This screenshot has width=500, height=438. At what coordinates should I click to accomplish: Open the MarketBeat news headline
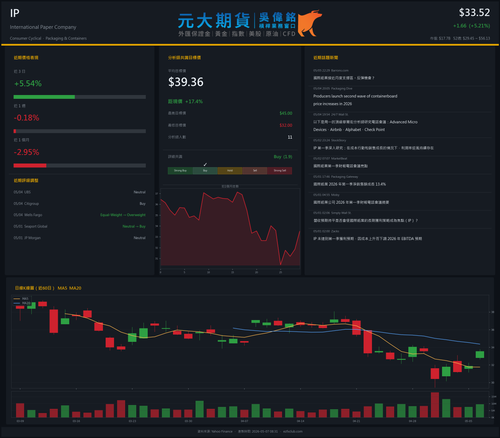pos(340,166)
